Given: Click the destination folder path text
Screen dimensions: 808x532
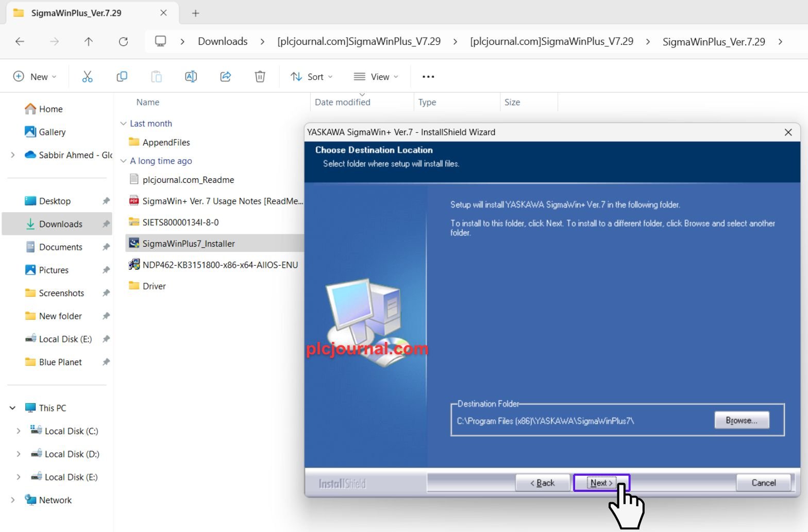Looking at the screenshot, I should coord(545,421).
